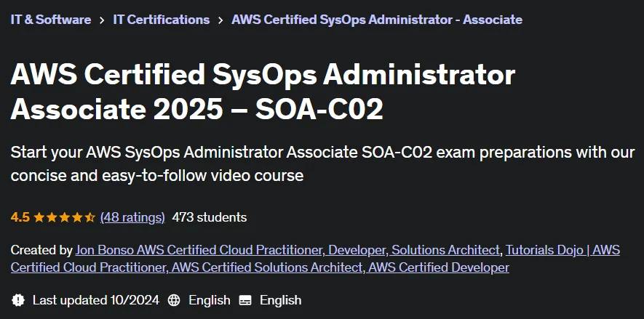
Task: Click the course title heading
Action: (263, 92)
